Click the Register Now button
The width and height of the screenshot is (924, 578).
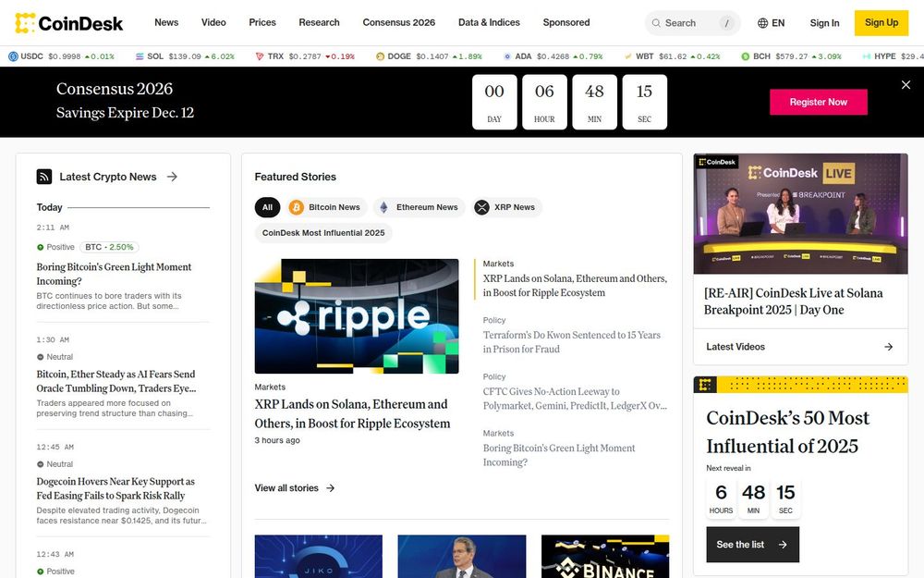click(818, 102)
